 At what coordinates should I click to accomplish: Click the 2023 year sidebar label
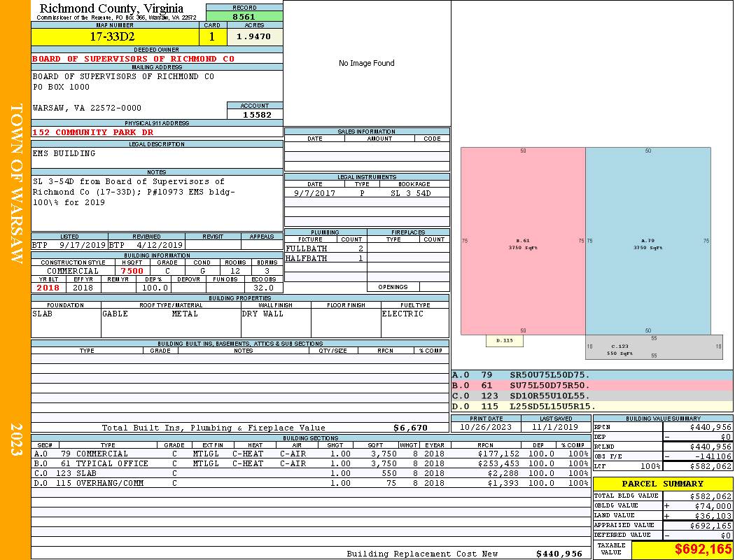coord(15,440)
